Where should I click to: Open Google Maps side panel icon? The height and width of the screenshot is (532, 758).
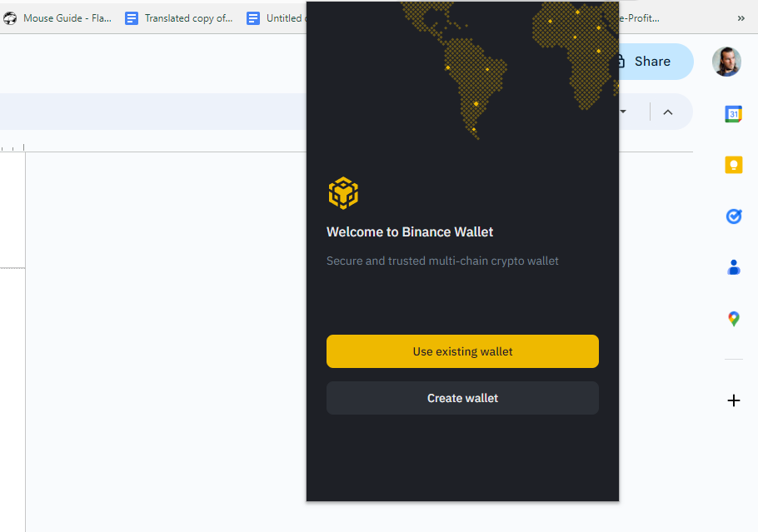pyautogui.click(x=733, y=318)
